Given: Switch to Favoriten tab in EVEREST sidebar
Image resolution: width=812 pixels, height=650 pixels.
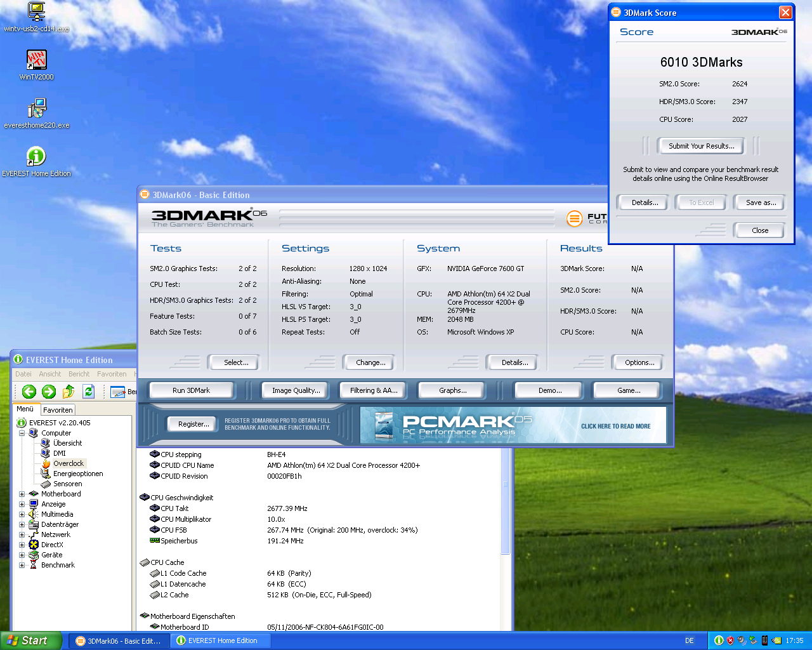Looking at the screenshot, I should coord(58,410).
